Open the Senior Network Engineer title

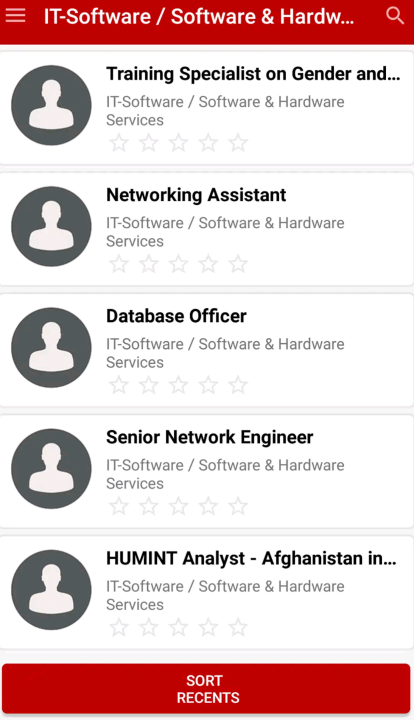point(210,438)
